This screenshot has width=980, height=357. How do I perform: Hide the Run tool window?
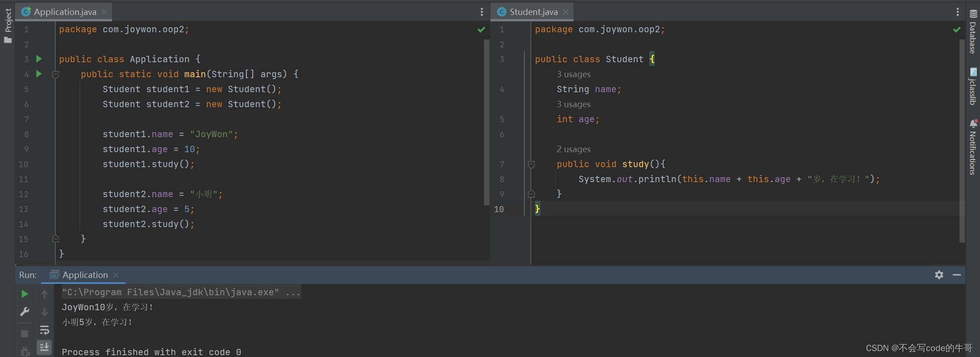pyautogui.click(x=957, y=275)
